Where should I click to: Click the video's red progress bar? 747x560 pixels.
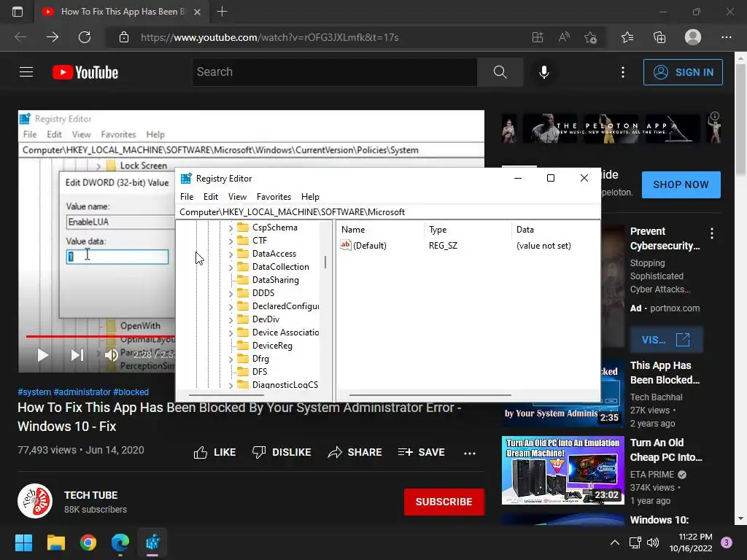(100, 336)
